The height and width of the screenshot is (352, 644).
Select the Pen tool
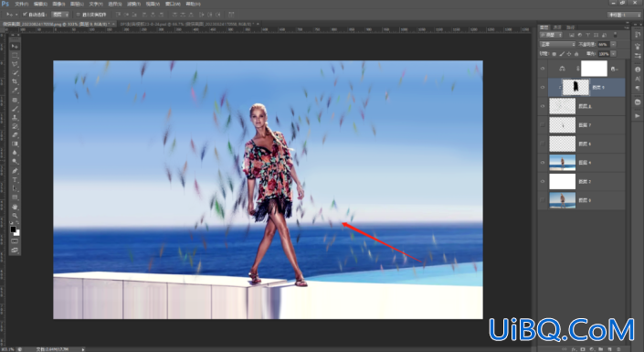[x=15, y=171]
